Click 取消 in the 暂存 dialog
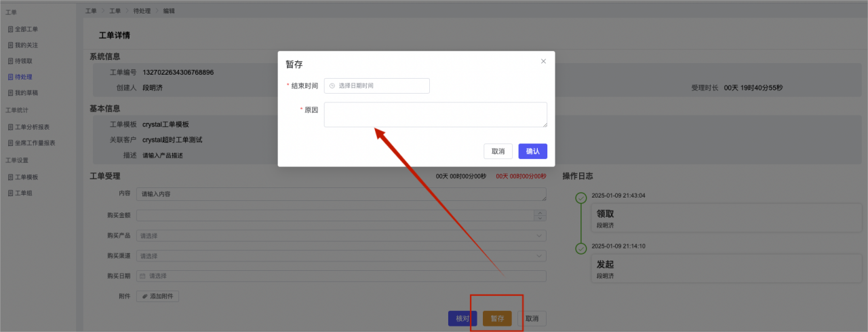Screen dimensions: 868x332 498,151
